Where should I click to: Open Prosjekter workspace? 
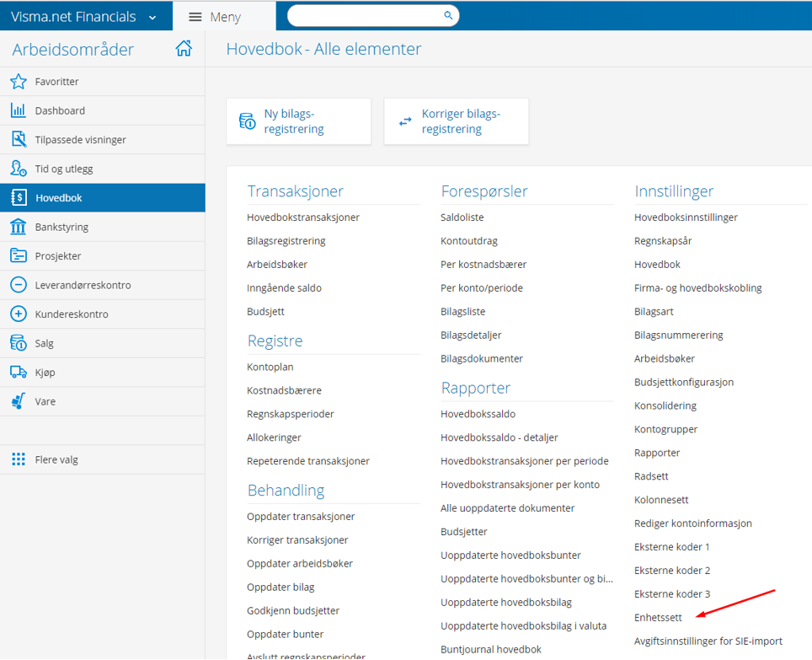pos(103,255)
